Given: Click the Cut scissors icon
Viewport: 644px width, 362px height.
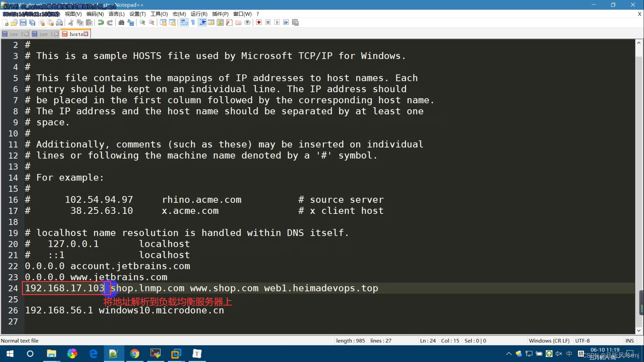Looking at the screenshot, I should 71,23.
